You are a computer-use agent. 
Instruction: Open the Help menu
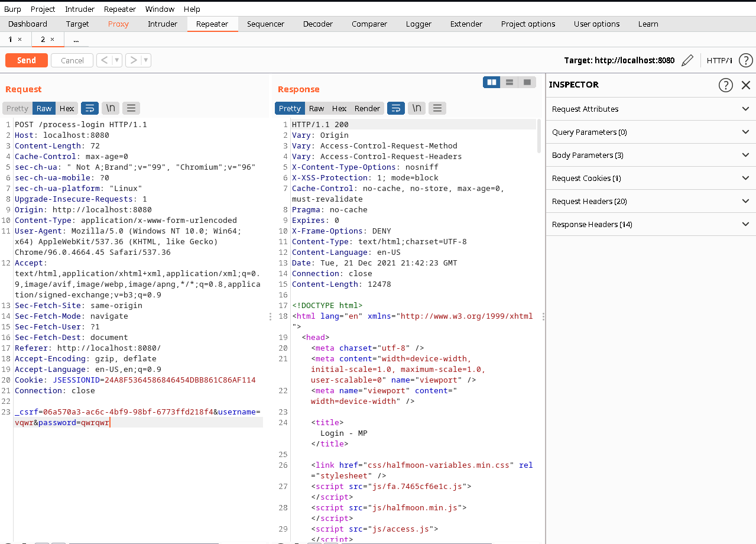coord(192,9)
